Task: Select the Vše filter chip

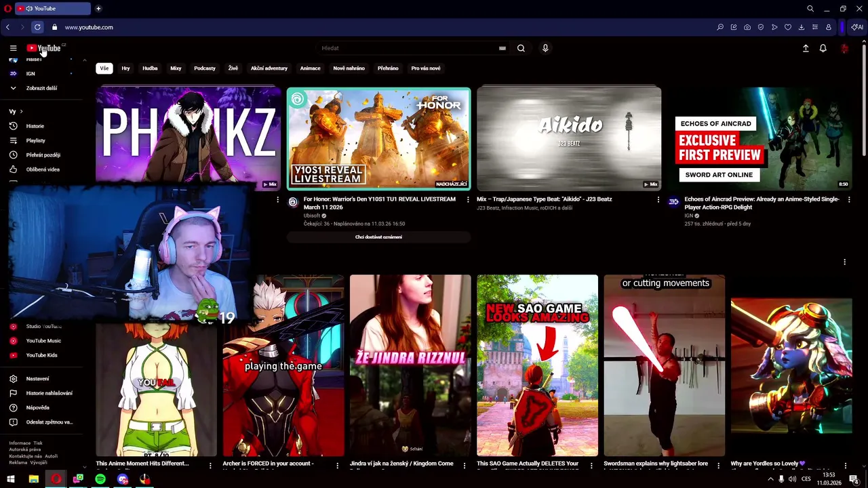Action: coord(104,68)
